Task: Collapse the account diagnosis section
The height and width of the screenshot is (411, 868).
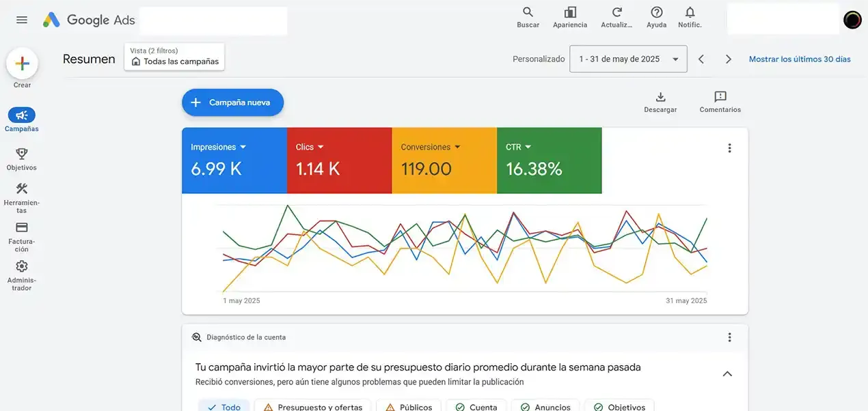Action: coord(727,373)
